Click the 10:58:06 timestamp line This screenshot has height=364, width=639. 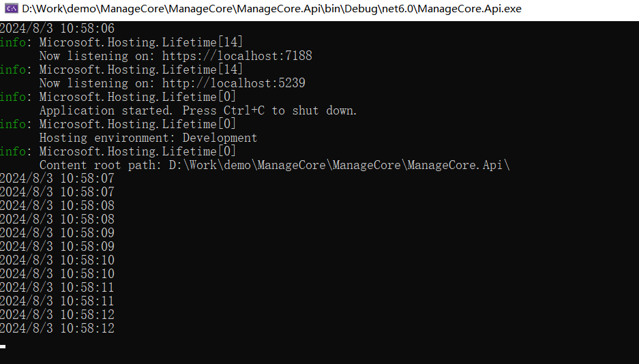(57, 29)
